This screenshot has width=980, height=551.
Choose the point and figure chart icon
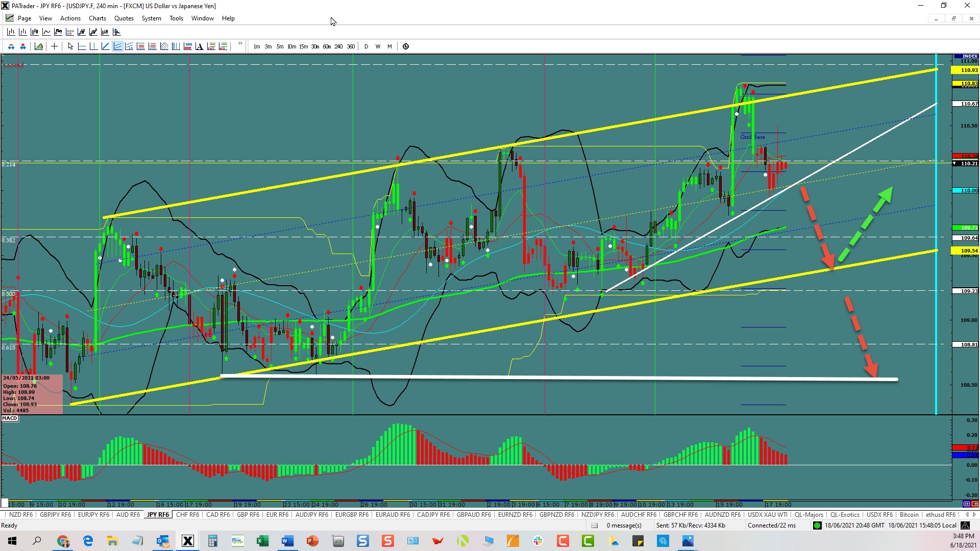(70, 32)
